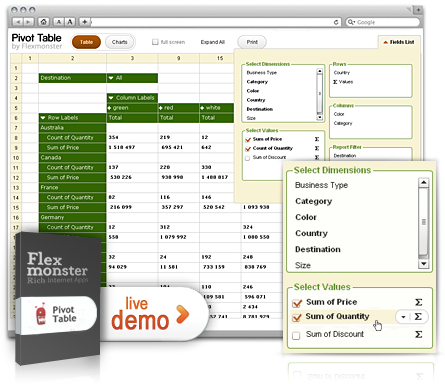This screenshot has height=384, width=445.
Task: Expand the white column header
Action: coord(202,108)
